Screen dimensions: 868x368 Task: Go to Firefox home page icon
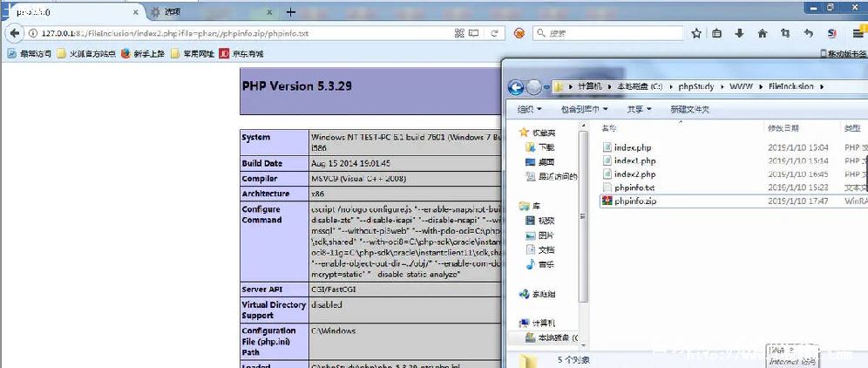click(x=763, y=33)
